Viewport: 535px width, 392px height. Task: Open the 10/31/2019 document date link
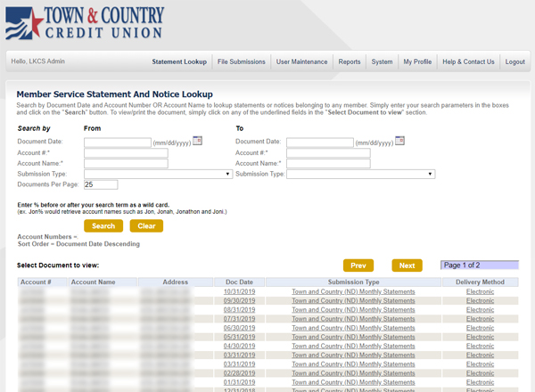click(x=239, y=292)
